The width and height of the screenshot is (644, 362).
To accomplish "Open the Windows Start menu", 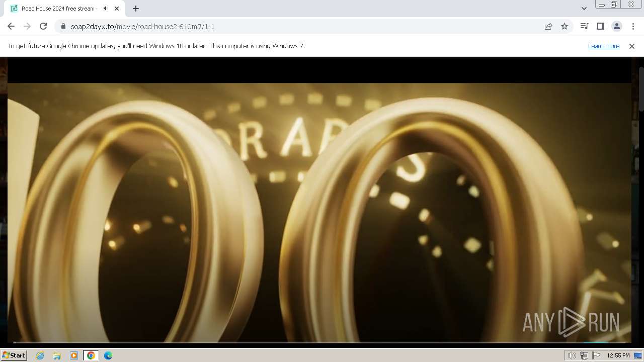I will (14, 355).
